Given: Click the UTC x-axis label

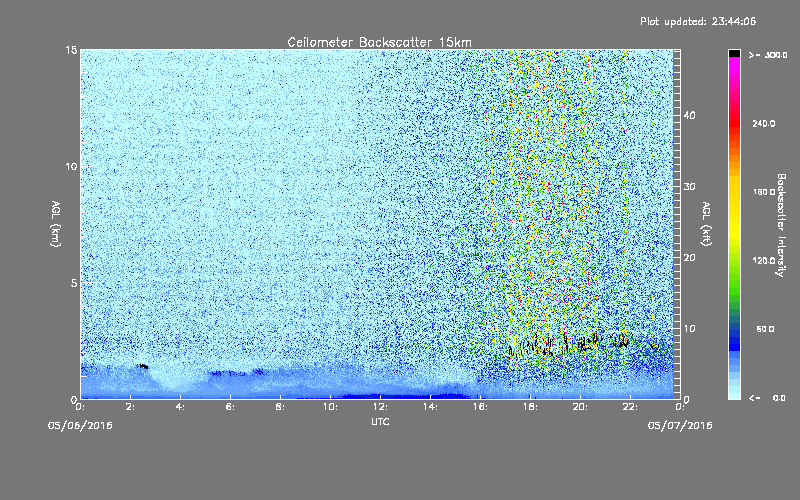Looking at the screenshot, I should pyautogui.click(x=380, y=421).
